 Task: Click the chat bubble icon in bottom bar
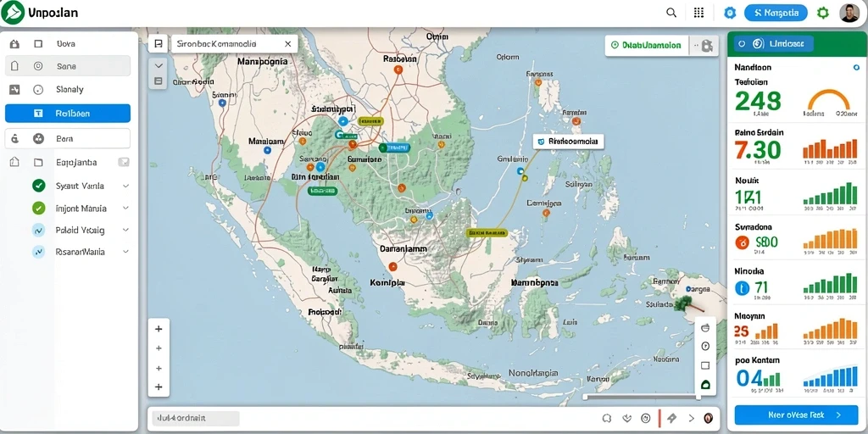[x=606, y=418]
